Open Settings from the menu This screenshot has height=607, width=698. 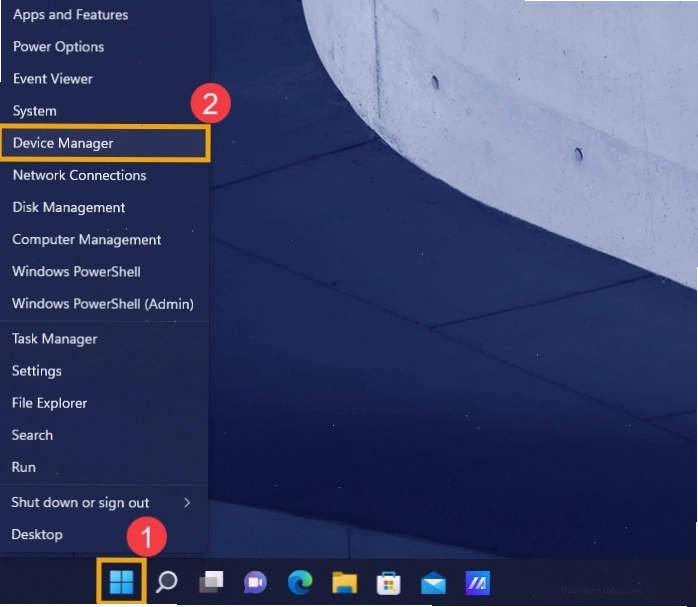click(x=104, y=371)
